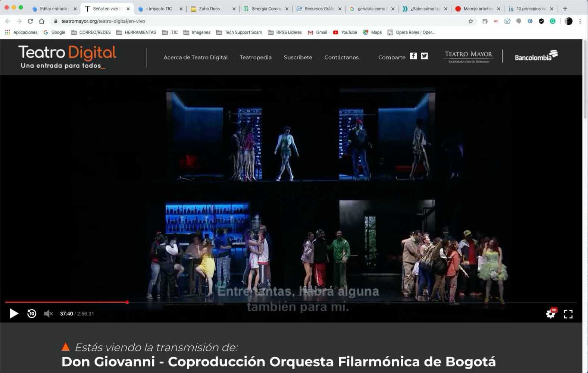Image resolution: width=588 pixels, height=373 pixels.
Task: Open the gray speech bubble extension
Action: 519,21
